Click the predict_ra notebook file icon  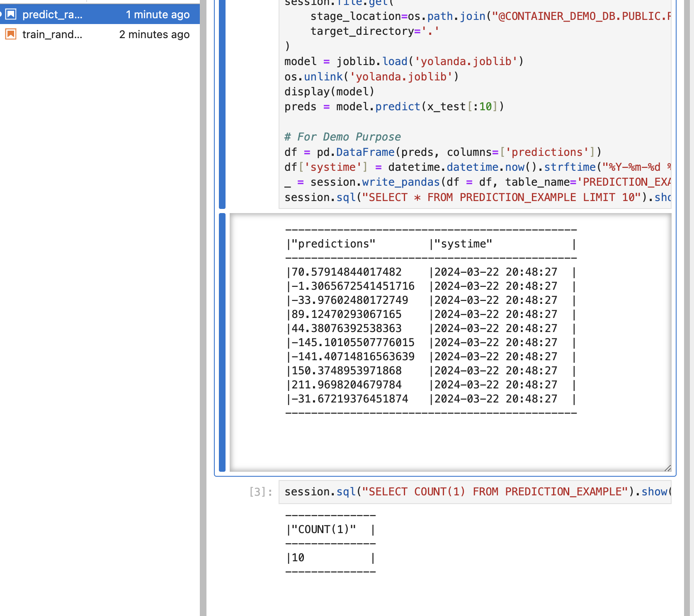(11, 15)
